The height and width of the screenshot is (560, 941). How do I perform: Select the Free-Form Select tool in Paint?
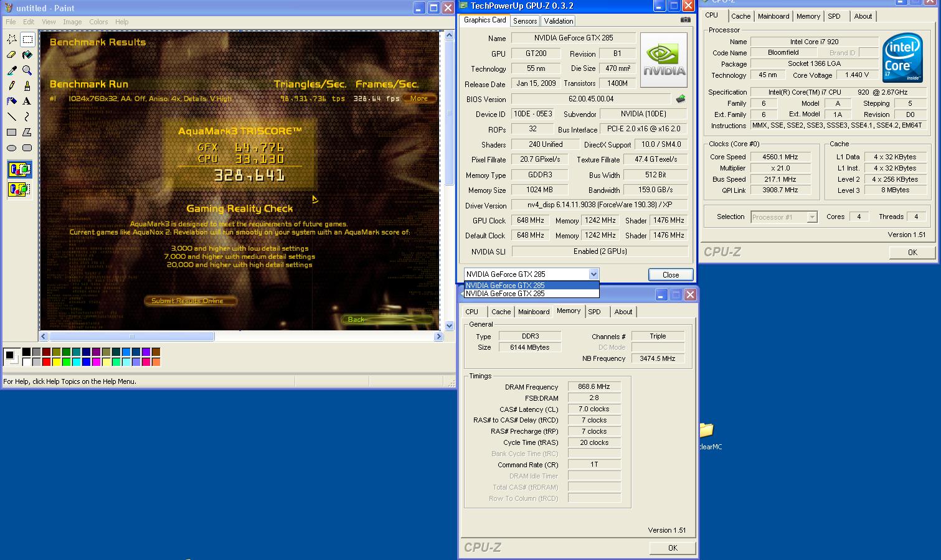[x=12, y=39]
